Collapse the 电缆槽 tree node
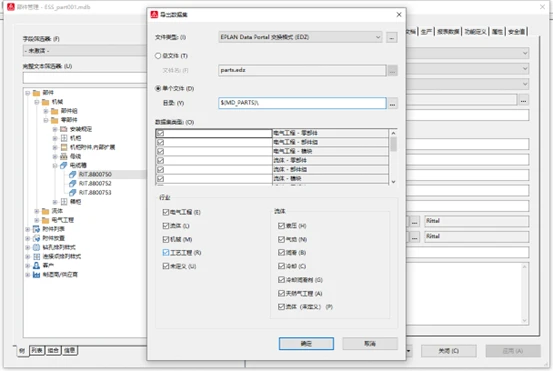The image size is (553, 371). pos(55,165)
